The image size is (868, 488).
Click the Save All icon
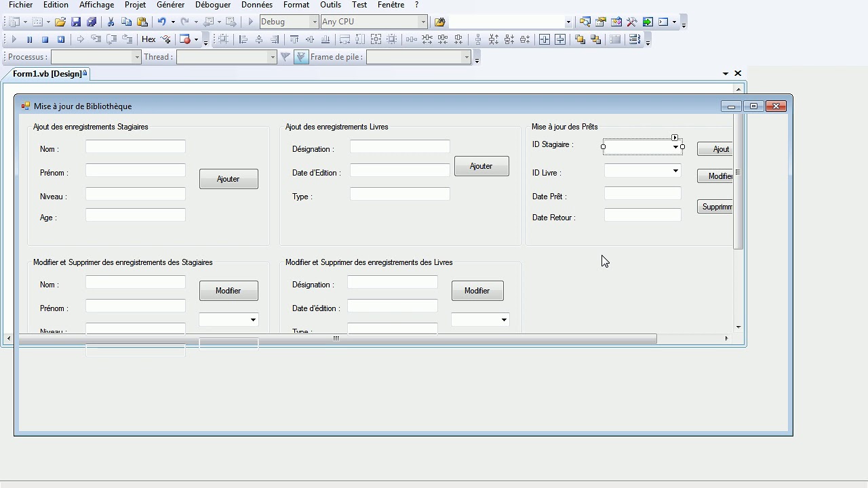tap(91, 22)
